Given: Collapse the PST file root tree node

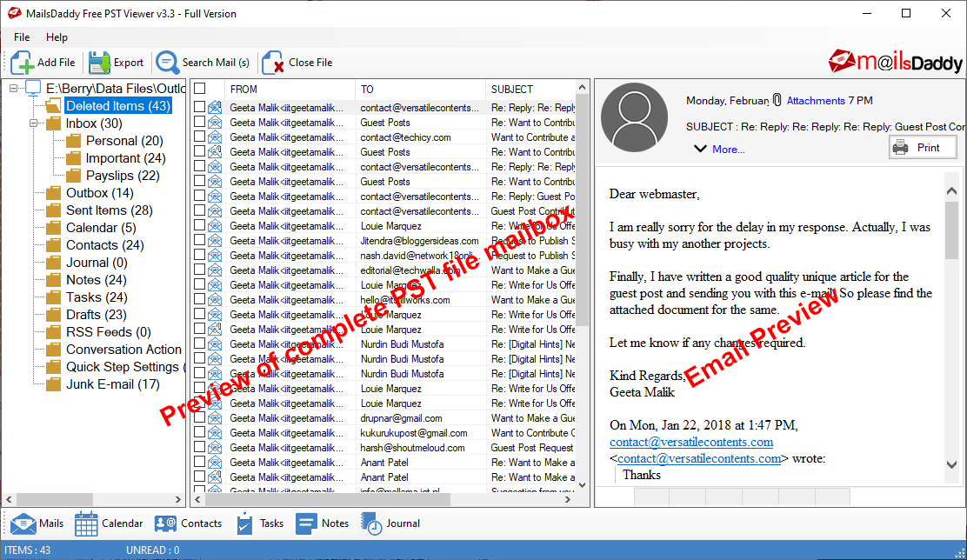Looking at the screenshot, I should [14, 89].
